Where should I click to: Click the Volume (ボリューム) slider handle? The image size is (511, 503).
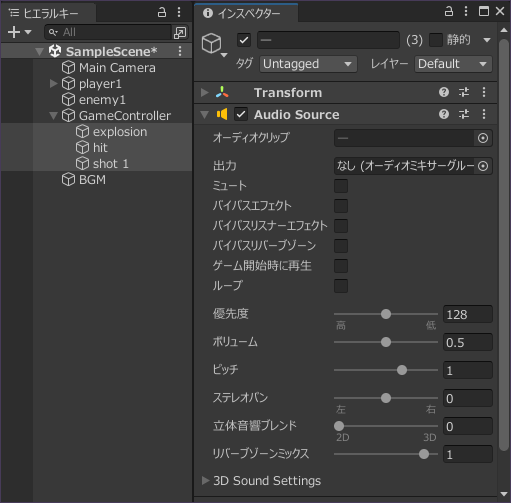386,342
